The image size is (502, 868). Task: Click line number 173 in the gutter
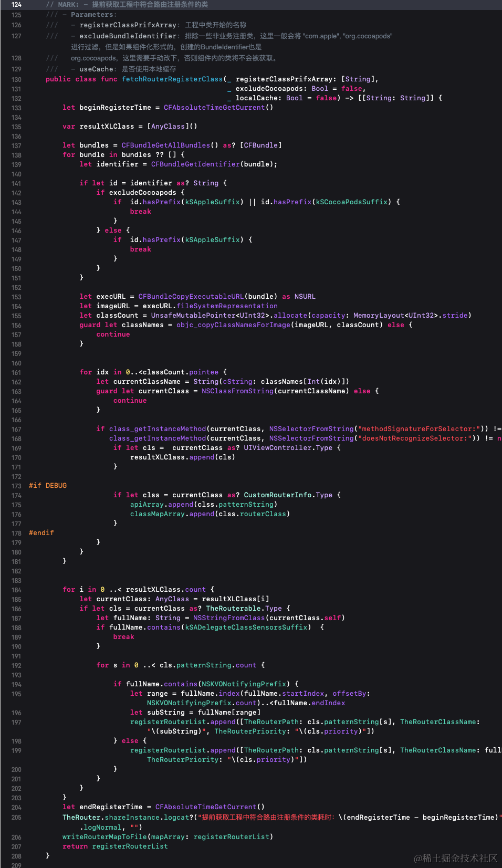[x=16, y=486]
